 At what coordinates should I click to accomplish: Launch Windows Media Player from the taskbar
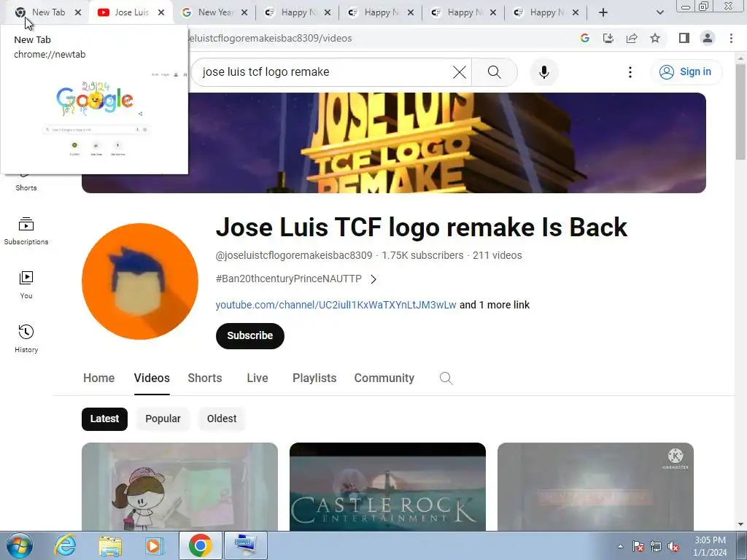(x=155, y=545)
